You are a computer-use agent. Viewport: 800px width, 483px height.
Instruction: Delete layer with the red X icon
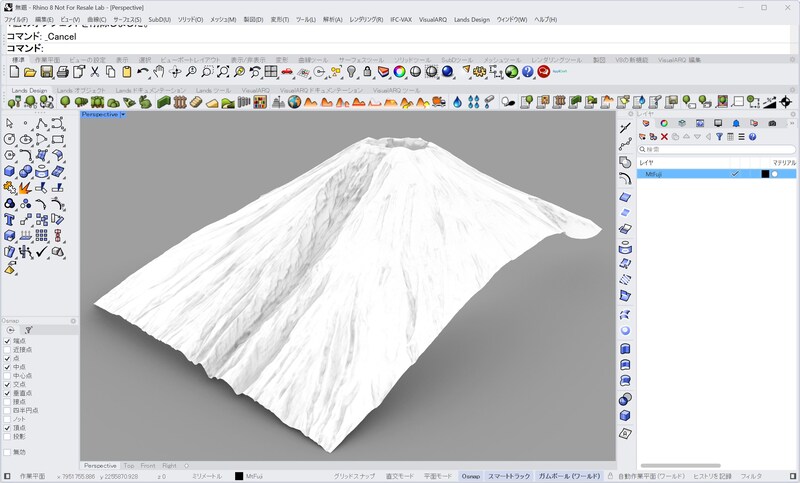(664, 137)
